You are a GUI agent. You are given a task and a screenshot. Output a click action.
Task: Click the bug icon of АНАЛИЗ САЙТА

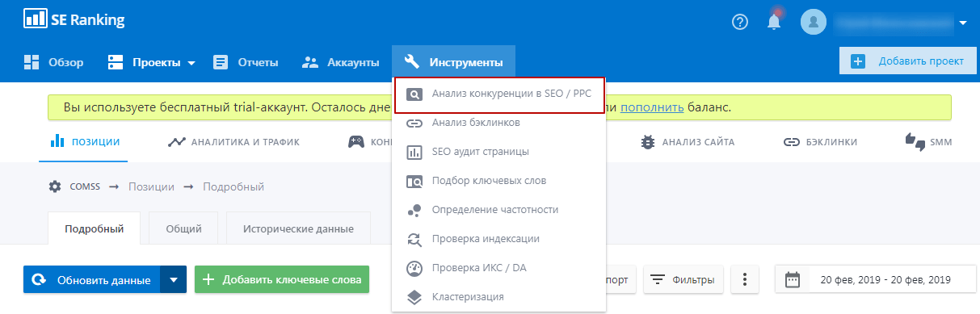647,142
